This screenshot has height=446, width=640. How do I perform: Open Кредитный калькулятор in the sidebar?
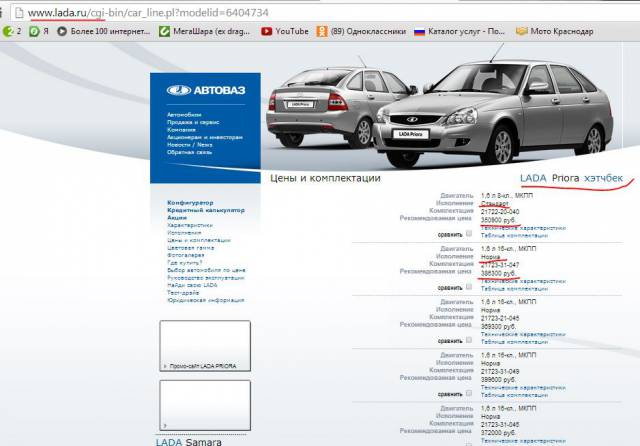tap(205, 211)
